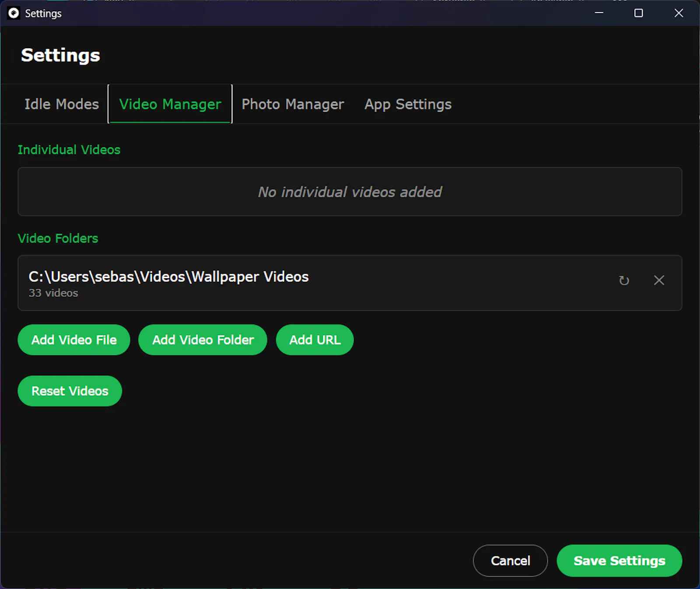
Task: Switch to the Idle Modes tab
Action: point(62,104)
